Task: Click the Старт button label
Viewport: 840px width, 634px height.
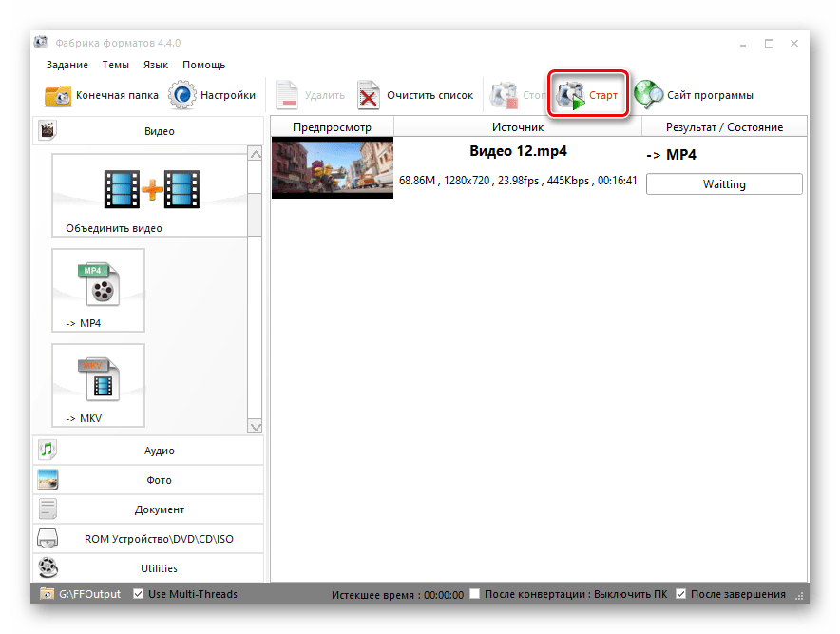Action: (x=603, y=95)
